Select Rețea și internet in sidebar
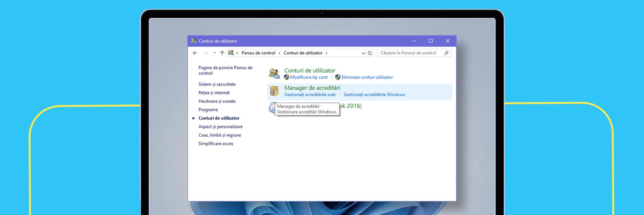Screen dimensions: 644x215 click(x=214, y=93)
